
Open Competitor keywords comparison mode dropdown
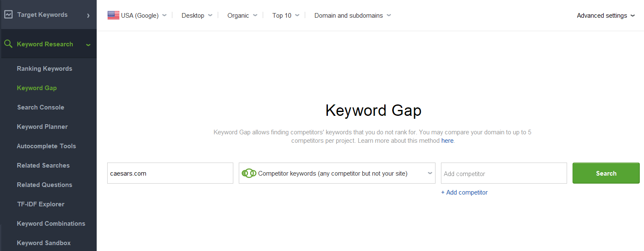pyautogui.click(x=337, y=174)
